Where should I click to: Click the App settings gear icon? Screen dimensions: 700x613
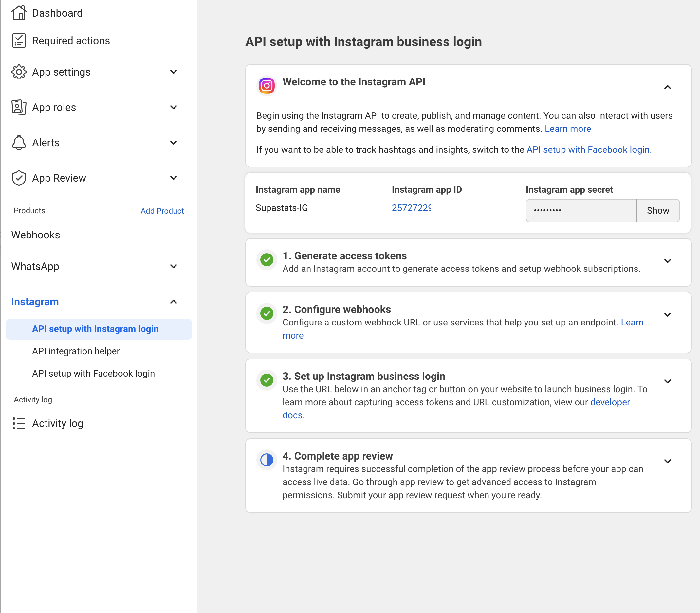click(19, 72)
